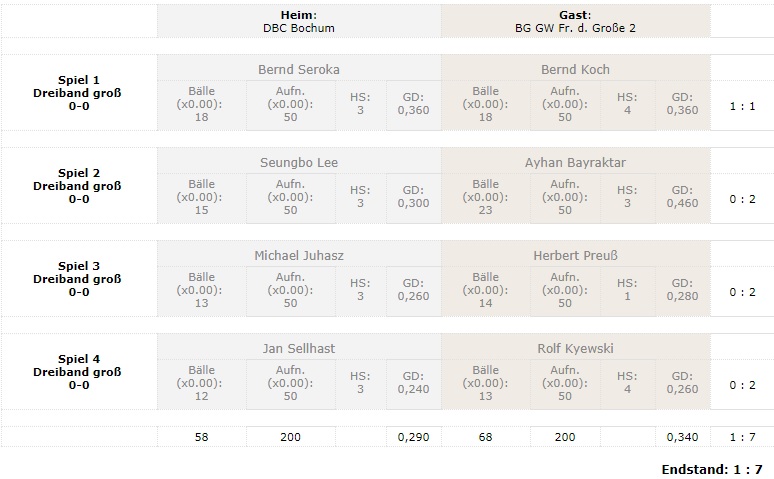Open Rolf Kyewski player entry
Image resolution: width=774 pixels, height=479 pixels.
point(574,348)
